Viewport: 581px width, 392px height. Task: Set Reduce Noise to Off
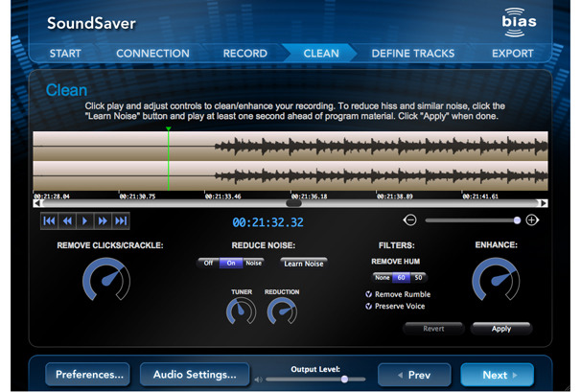point(206,262)
